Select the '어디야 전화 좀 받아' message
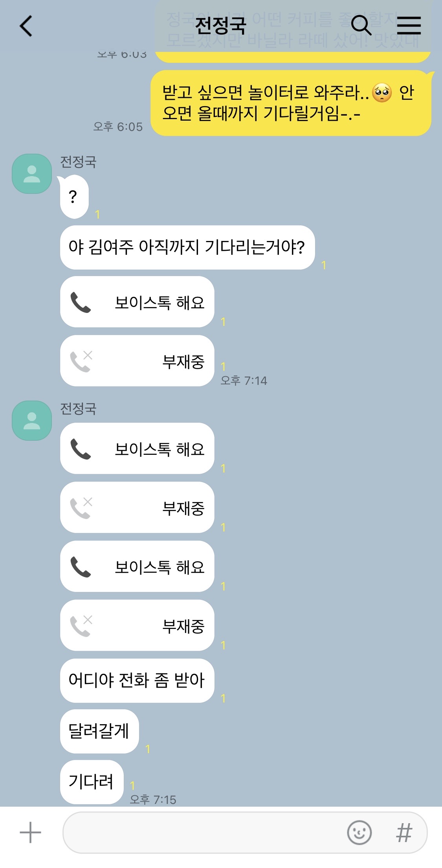Screen dimensions: 442x868 (137, 681)
